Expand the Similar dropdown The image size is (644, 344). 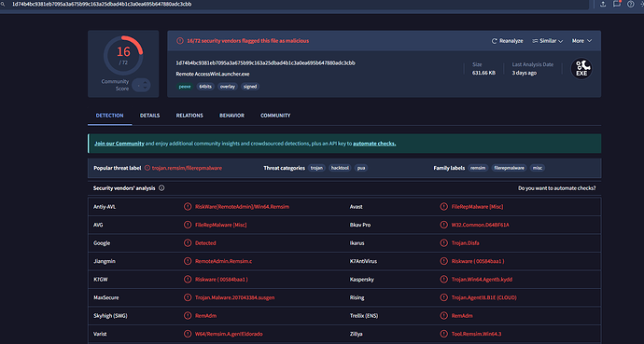[548, 41]
